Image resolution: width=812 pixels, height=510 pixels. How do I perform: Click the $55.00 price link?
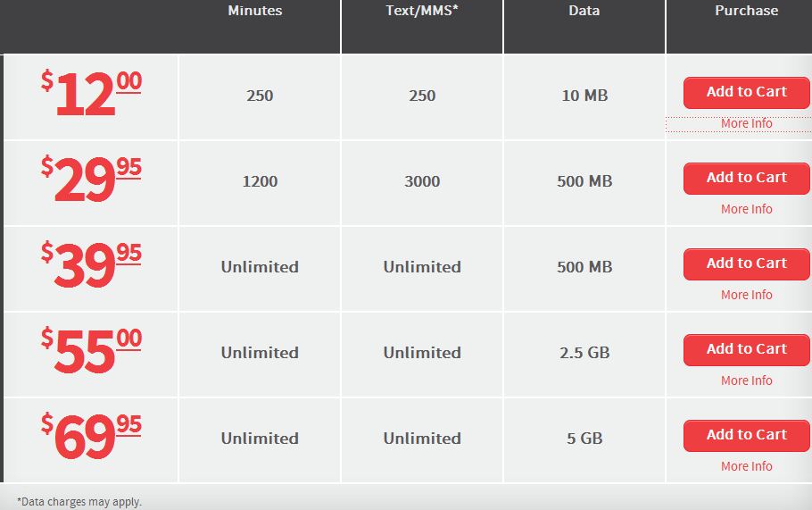tap(91, 350)
